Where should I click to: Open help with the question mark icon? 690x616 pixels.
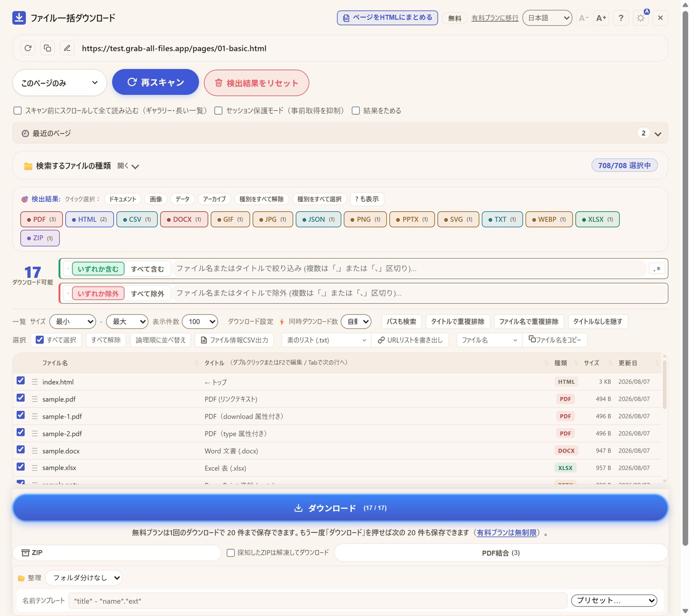click(x=621, y=18)
